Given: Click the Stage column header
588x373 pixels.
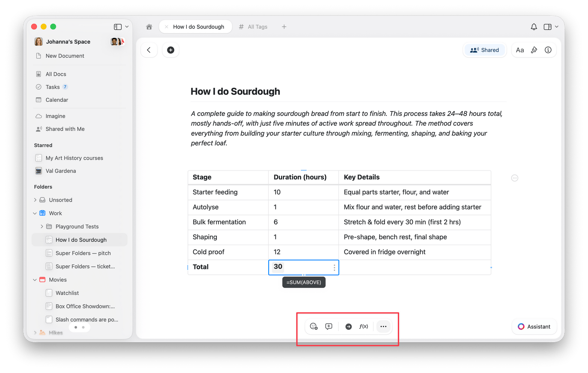Looking at the screenshot, I should (228, 177).
